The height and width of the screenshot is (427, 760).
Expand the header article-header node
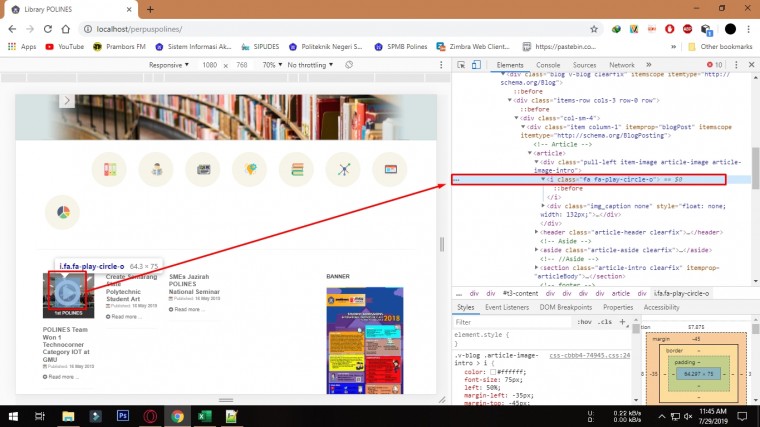(537, 232)
